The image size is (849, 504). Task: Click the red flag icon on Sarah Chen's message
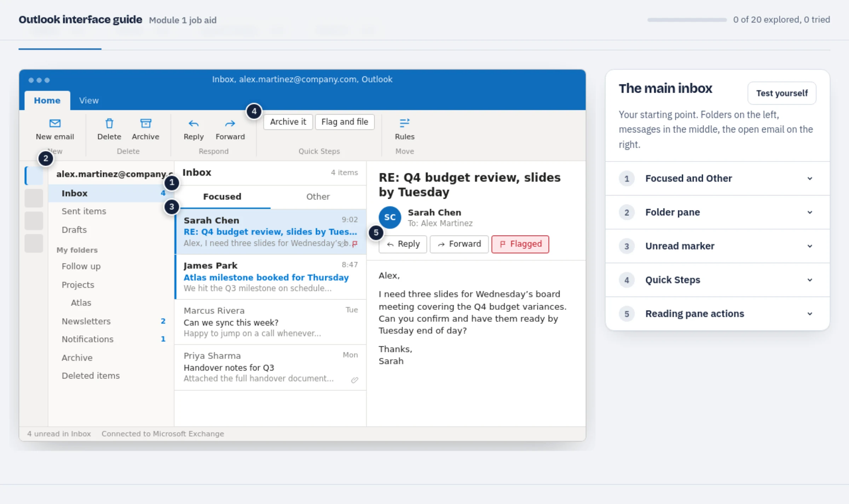(355, 243)
